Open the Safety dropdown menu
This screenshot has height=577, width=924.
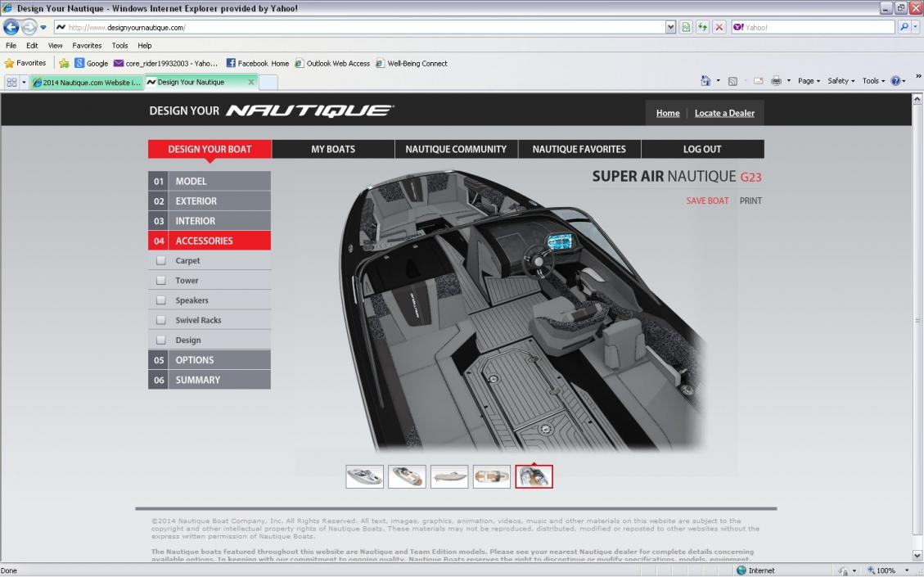[841, 81]
